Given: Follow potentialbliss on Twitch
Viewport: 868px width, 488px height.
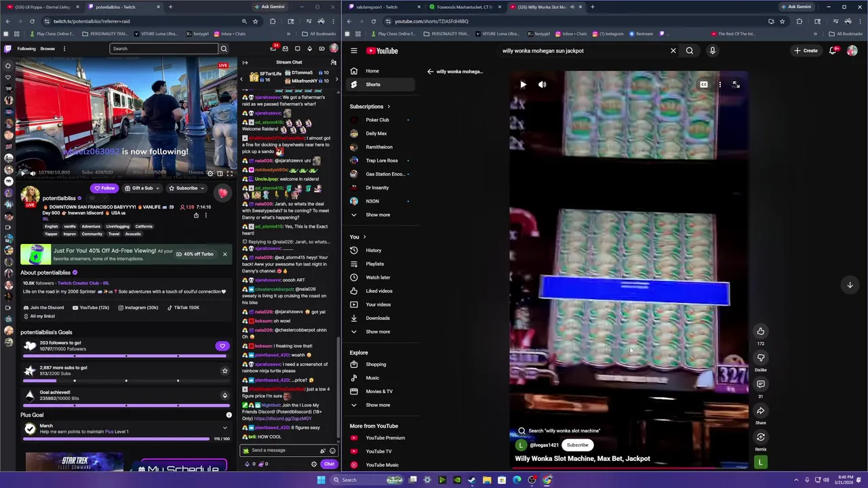Looking at the screenshot, I should (x=104, y=188).
